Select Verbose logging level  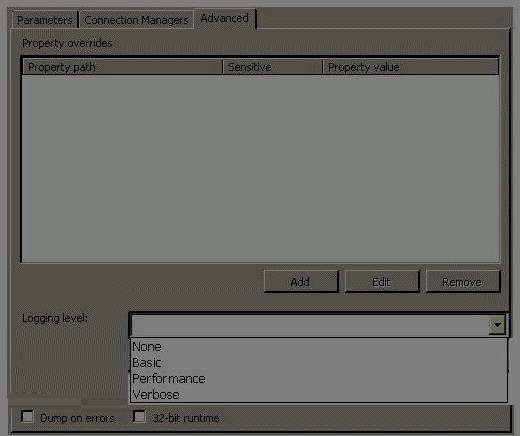(x=319, y=395)
